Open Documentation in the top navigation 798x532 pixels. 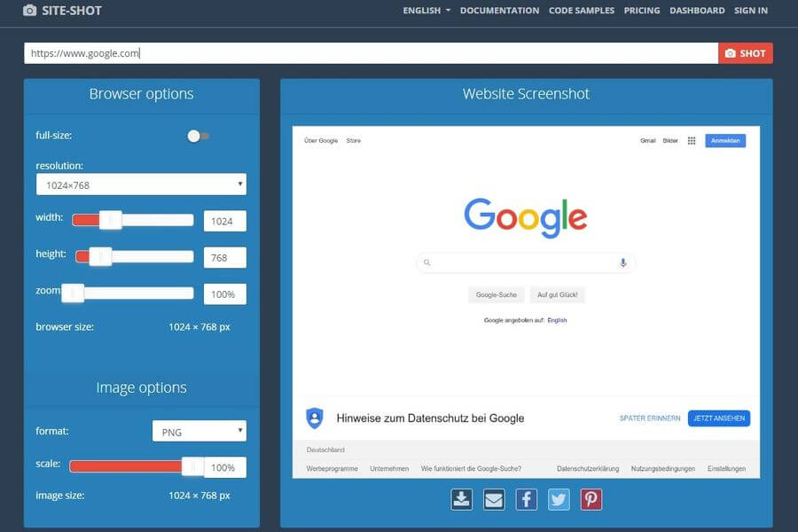pyautogui.click(x=499, y=10)
